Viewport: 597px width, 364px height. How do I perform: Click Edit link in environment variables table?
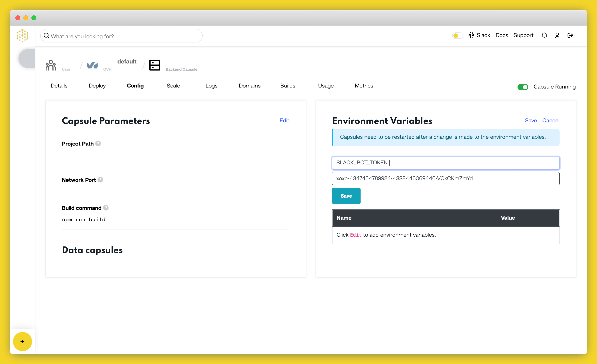coord(356,234)
